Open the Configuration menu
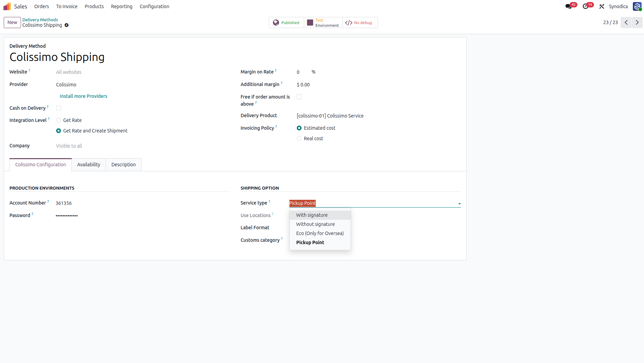 [154, 6]
